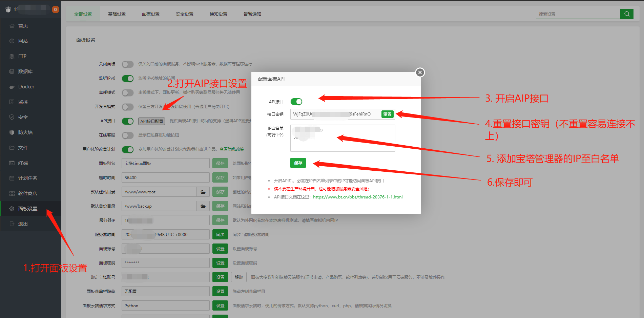Switch to the 安全设置 tab
644x318 pixels.
point(185,14)
